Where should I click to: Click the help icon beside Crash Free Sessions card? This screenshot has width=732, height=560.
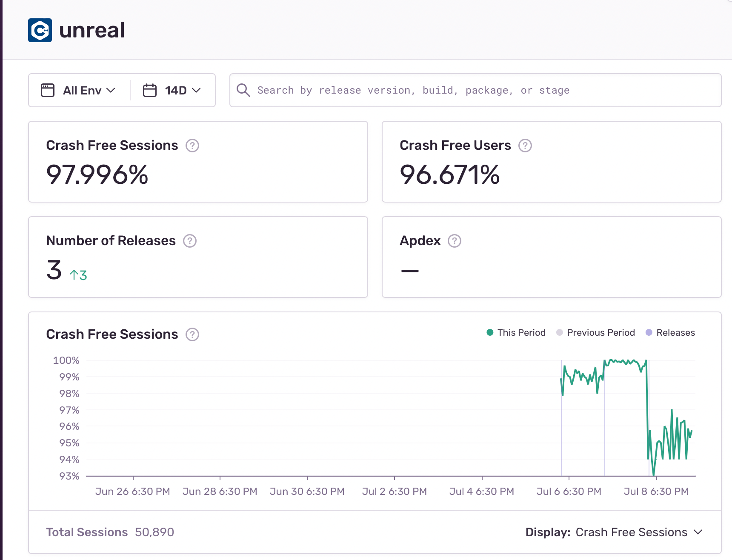click(192, 146)
